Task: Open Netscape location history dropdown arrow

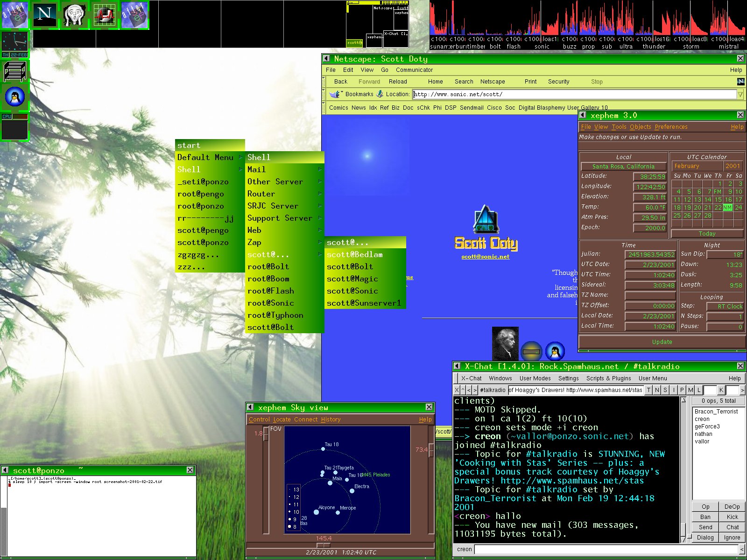Action: [x=740, y=94]
